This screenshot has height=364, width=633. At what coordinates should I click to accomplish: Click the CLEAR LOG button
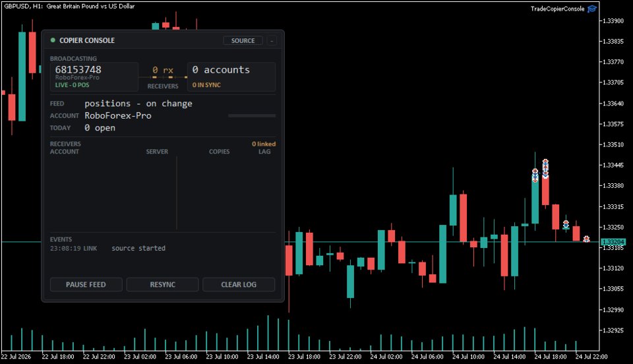click(x=239, y=284)
